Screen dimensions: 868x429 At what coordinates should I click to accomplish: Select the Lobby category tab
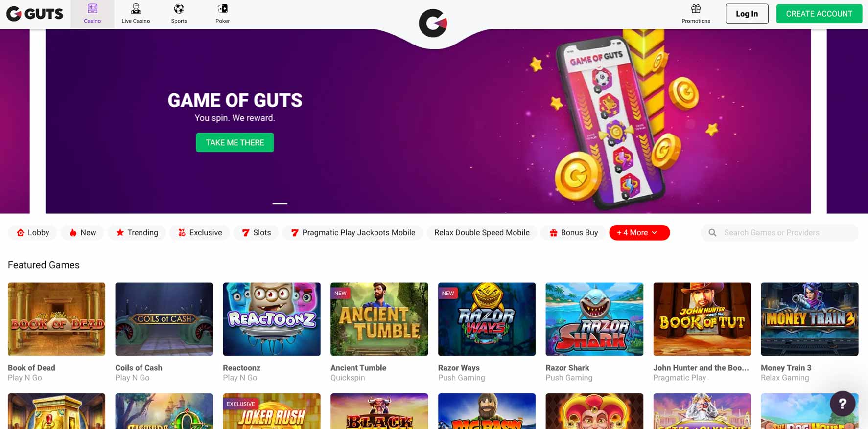(33, 233)
